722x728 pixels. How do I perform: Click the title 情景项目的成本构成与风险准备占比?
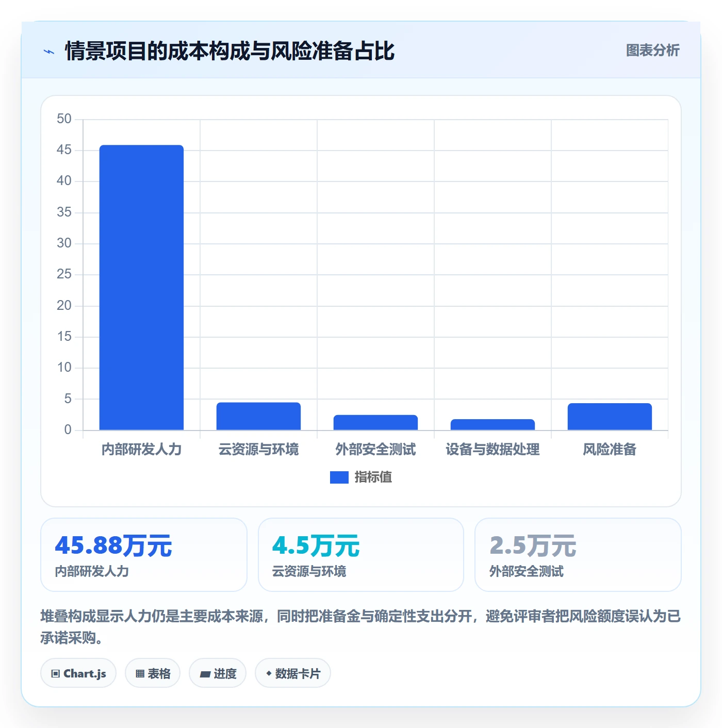(229, 51)
